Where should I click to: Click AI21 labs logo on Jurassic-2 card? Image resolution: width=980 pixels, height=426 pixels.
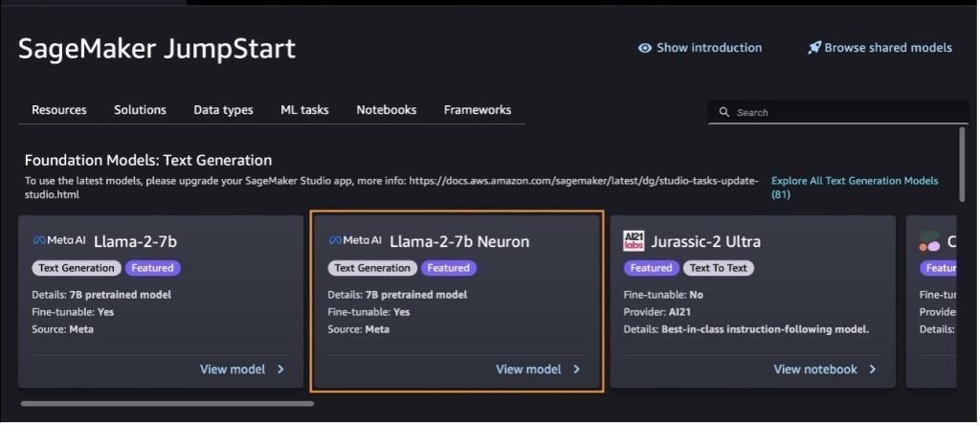point(634,241)
